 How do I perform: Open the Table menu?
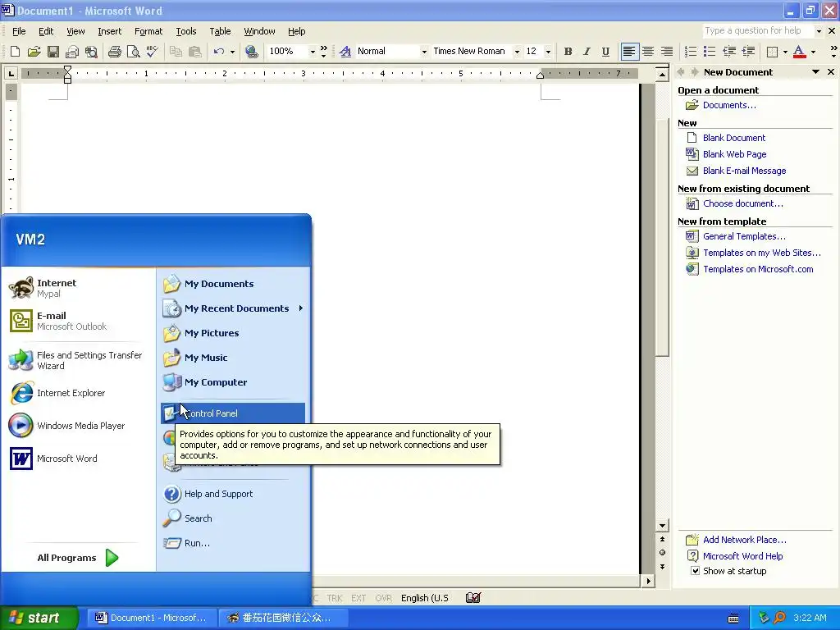[x=220, y=31]
